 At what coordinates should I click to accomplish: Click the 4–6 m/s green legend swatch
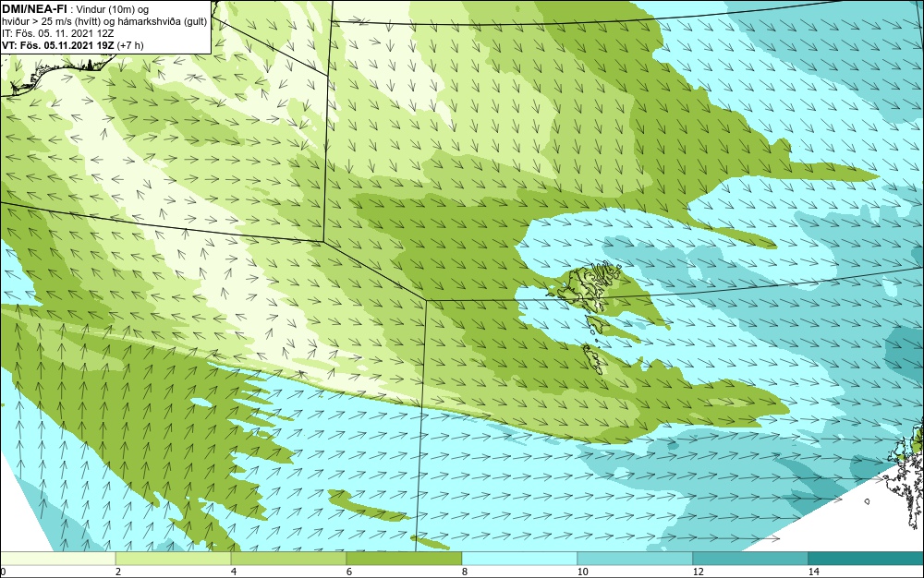pos(288,558)
